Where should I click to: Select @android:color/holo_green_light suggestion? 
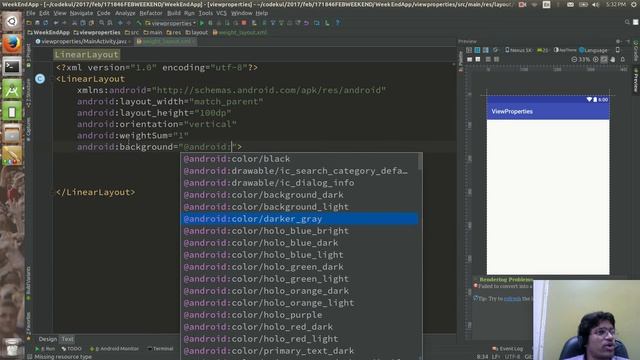(299, 279)
